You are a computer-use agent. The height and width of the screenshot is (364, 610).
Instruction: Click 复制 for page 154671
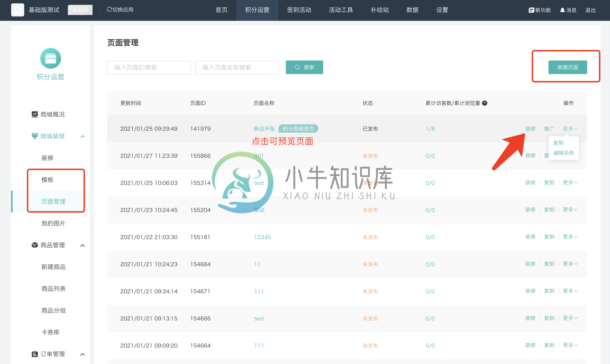click(x=549, y=291)
